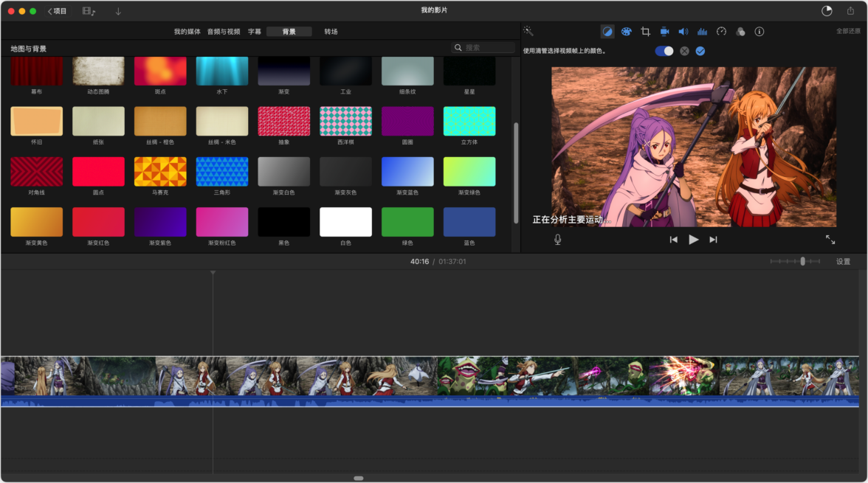
Task: Select the 马赛克 mosaic background
Action: [160, 172]
